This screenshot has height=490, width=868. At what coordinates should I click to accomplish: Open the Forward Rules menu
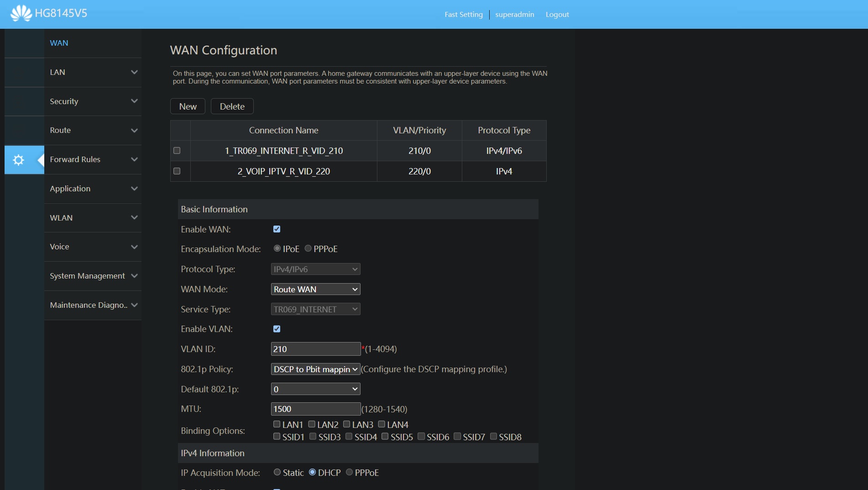(x=75, y=159)
